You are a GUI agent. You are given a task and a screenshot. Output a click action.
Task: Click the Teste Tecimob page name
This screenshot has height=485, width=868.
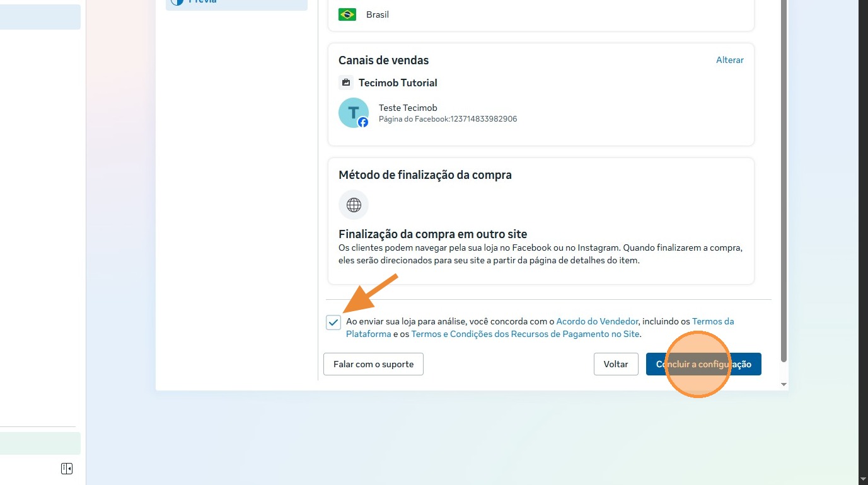tap(408, 108)
